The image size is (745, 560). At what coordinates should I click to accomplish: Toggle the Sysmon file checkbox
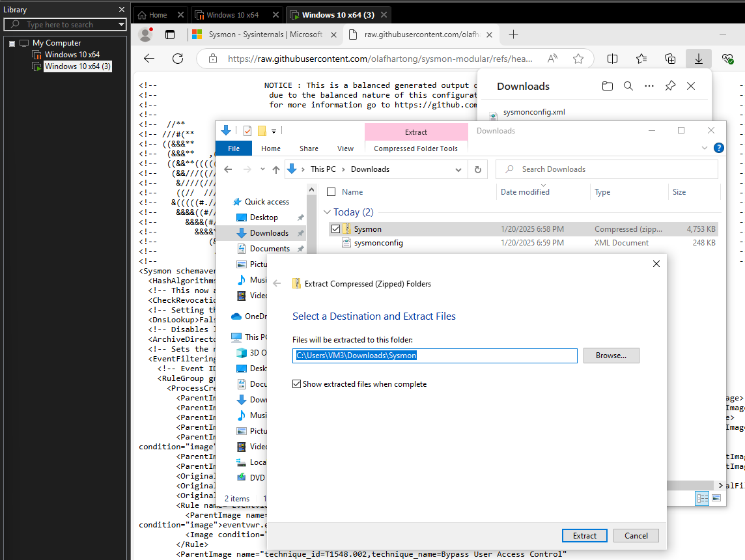point(336,229)
